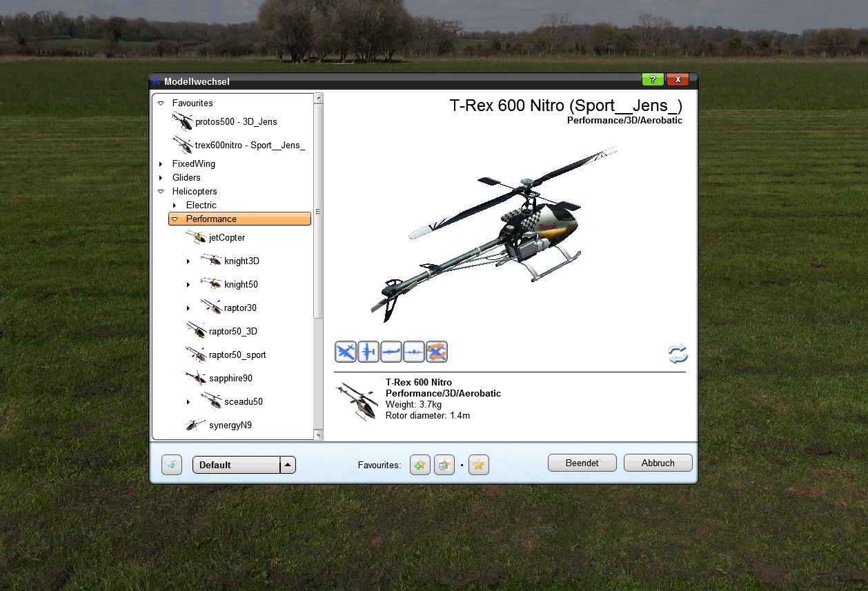The width and height of the screenshot is (868, 591).
Task: Close the Modellwechsel dialog
Action: click(678, 79)
